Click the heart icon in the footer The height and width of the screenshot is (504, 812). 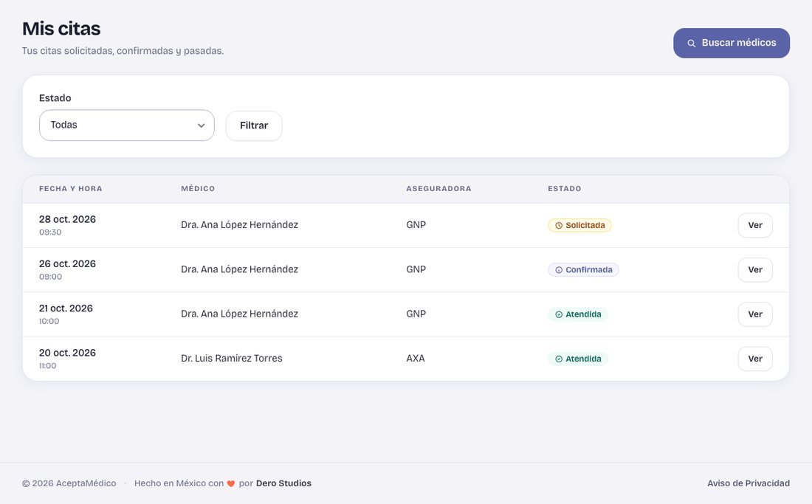click(x=231, y=484)
